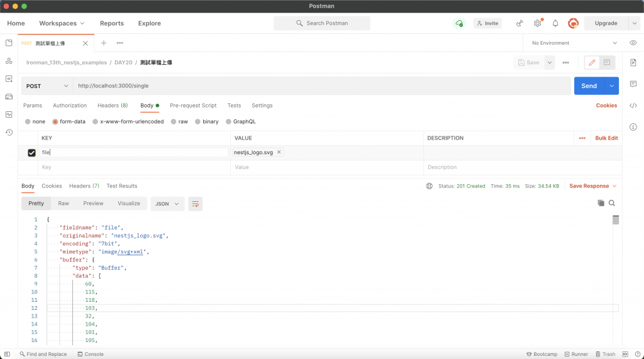
Task: Switch to the Params tab
Action: [x=33, y=106]
